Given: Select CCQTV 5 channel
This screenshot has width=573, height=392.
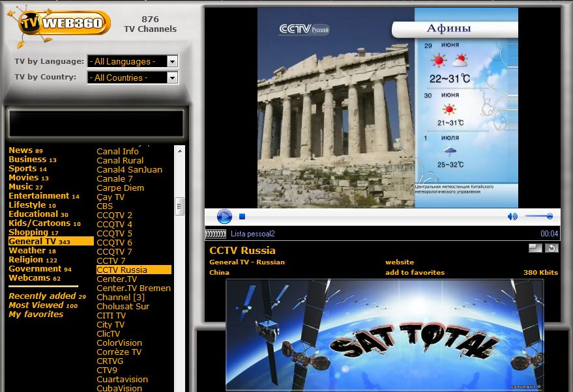Looking at the screenshot, I should point(114,234).
